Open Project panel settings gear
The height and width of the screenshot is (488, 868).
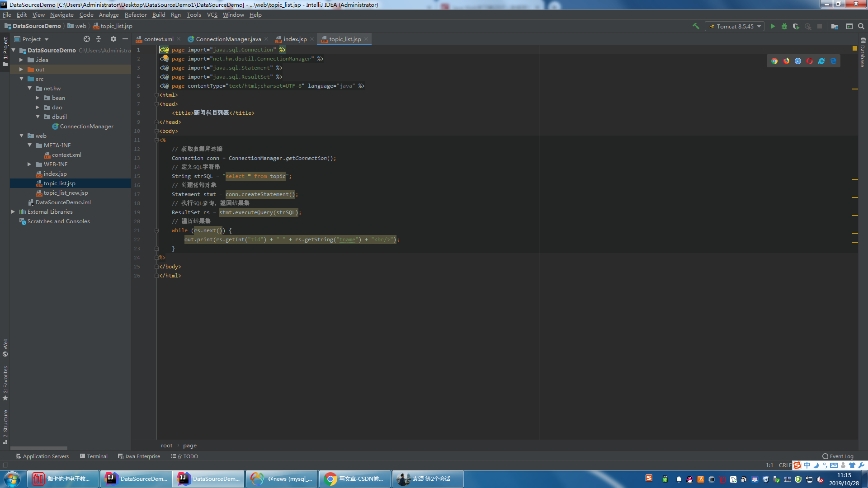click(x=113, y=39)
